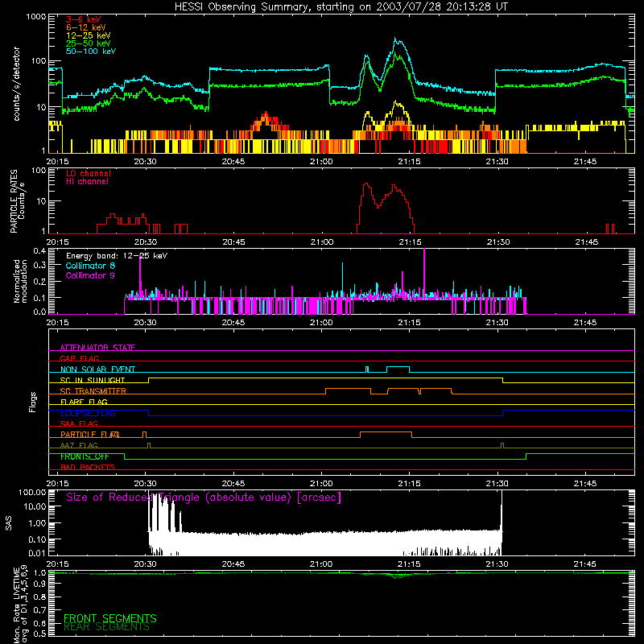
Task: Click 21:15 time label under modulation panel
Action: (410, 323)
